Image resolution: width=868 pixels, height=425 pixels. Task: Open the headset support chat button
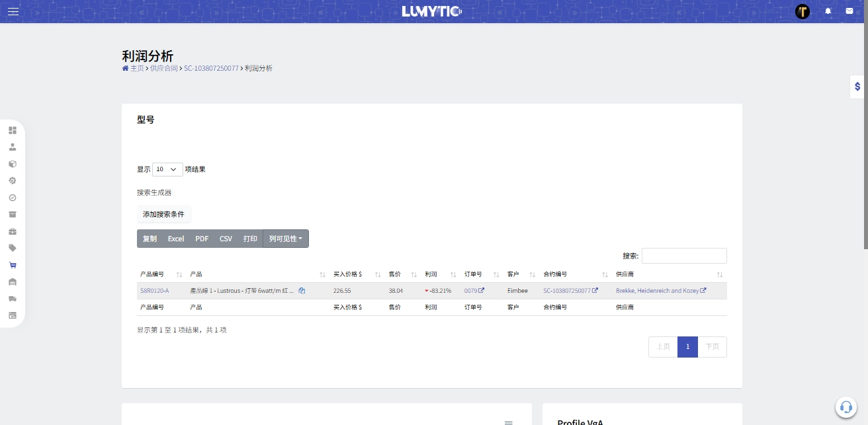coord(846,407)
